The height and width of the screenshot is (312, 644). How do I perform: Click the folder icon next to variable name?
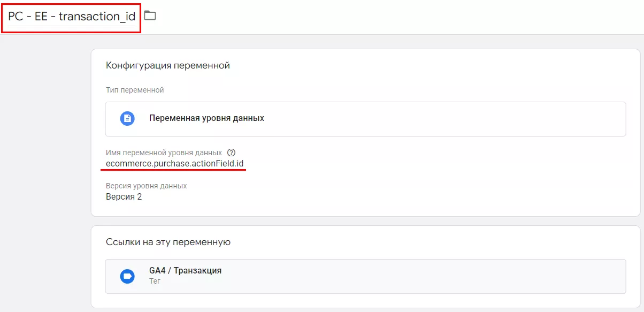[150, 16]
